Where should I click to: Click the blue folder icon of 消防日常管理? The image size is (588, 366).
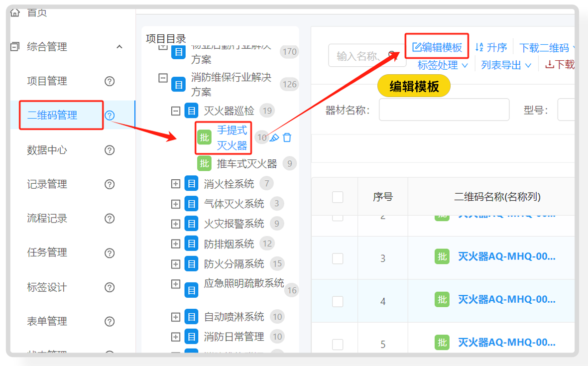pyautogui.click(x=192, y=337)
